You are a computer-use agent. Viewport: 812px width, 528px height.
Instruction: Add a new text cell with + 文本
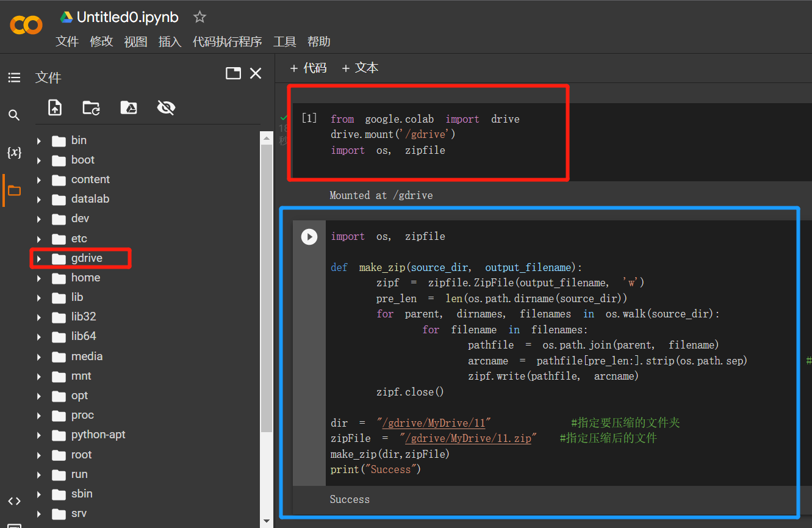(x=360, y=68)
